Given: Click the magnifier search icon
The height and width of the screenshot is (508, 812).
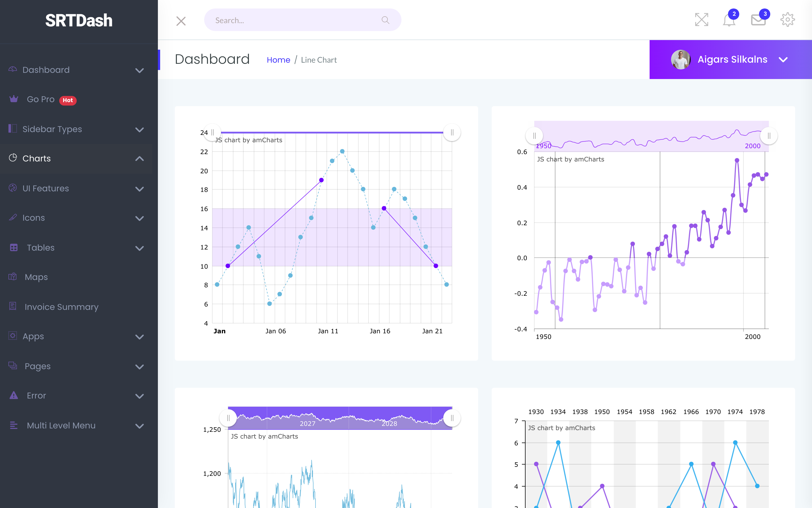Looking at the screenshot, I should tap(385, 20).
